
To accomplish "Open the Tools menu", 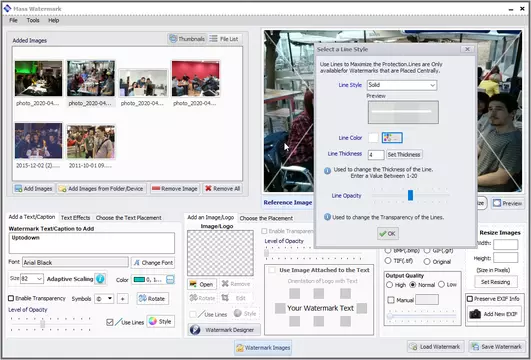I will (x=33, y=20).
